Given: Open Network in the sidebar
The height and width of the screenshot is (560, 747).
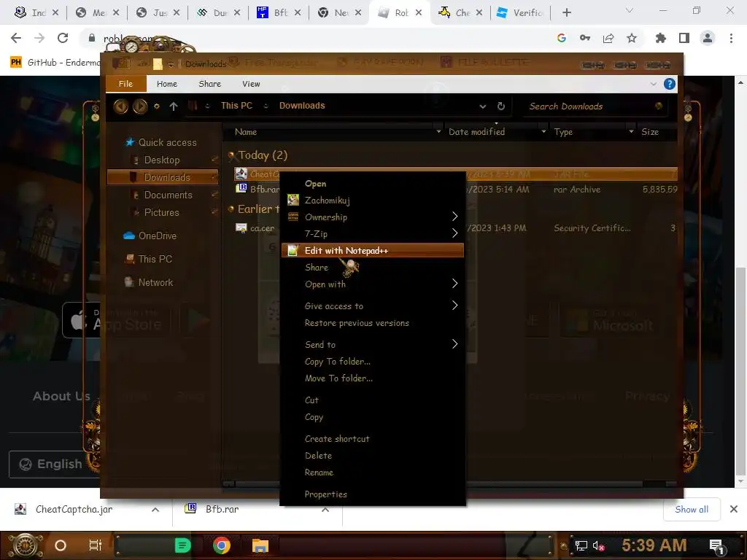Looking at the screenshot, I should coord(155,282).
